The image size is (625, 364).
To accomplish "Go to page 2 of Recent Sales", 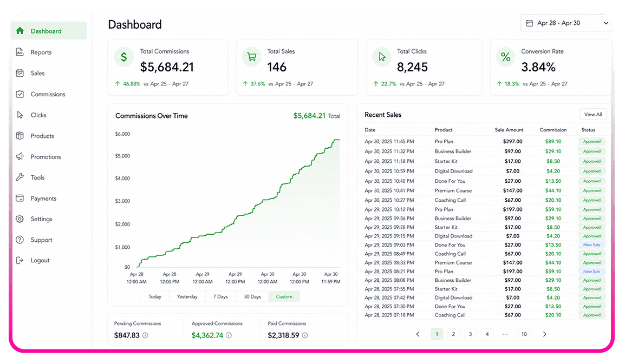I will tap(453, 334).
